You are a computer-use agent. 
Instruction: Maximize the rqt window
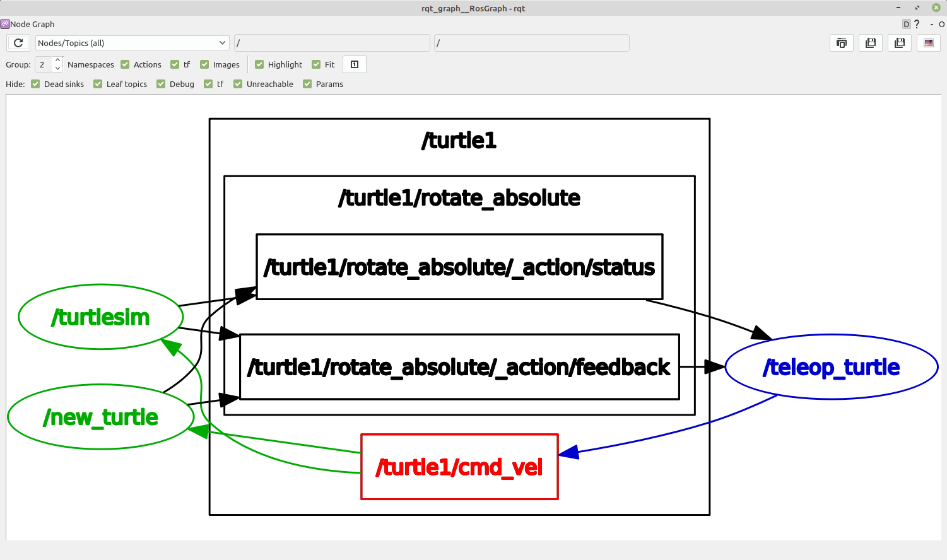pyautogui.click(x=917, y=8)
